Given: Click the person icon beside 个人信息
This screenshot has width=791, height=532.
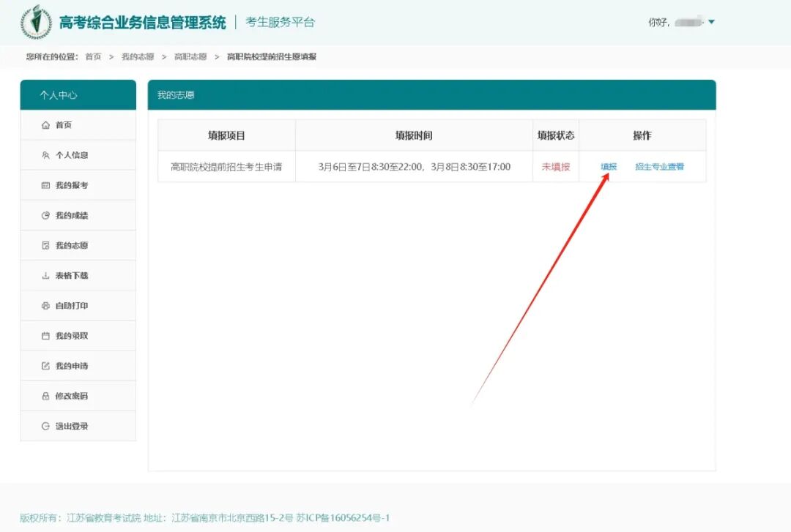Looking at the screenshot, I should (x=45, y=155).
